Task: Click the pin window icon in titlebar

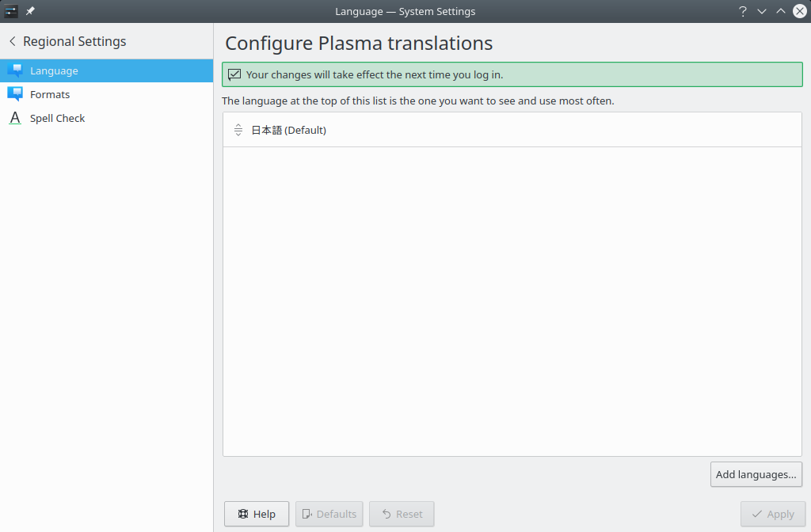Action: coord(30,11)
